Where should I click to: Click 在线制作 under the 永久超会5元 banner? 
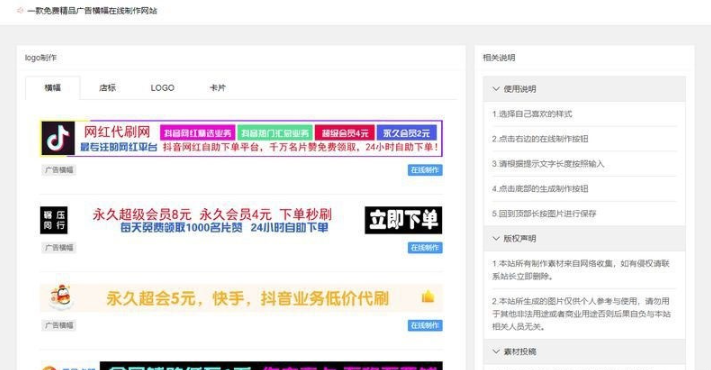425,325
